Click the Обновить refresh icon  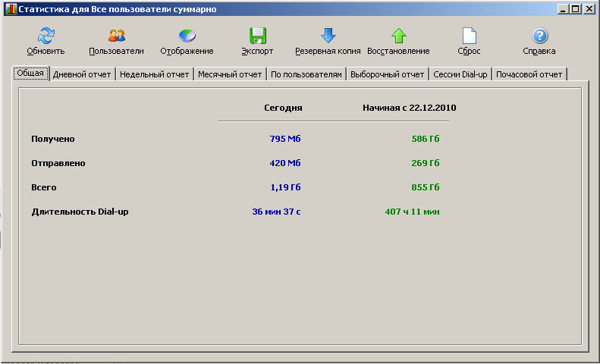46,36
